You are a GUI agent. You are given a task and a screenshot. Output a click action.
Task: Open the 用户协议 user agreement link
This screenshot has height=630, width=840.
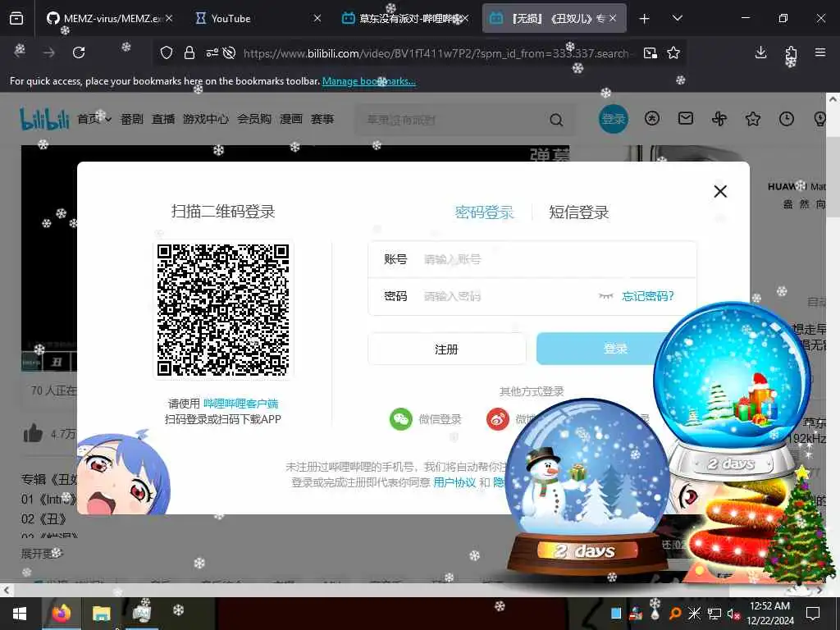coord(454,482)
